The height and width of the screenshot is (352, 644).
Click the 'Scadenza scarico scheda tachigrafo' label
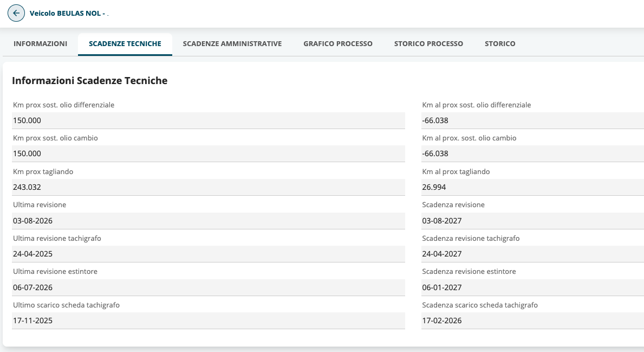(x=480, y=305)
